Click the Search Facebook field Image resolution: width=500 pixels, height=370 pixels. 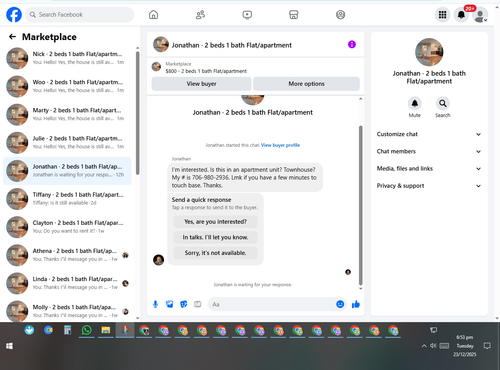pos(80,15)
